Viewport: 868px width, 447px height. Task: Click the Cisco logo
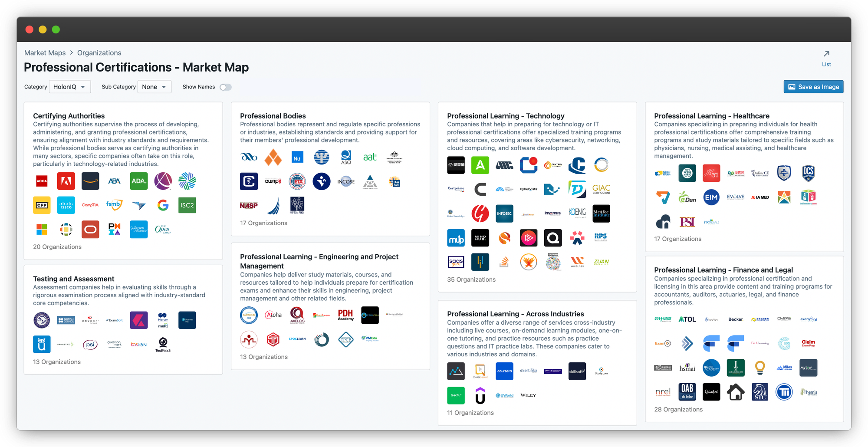[x=66, y=205]
